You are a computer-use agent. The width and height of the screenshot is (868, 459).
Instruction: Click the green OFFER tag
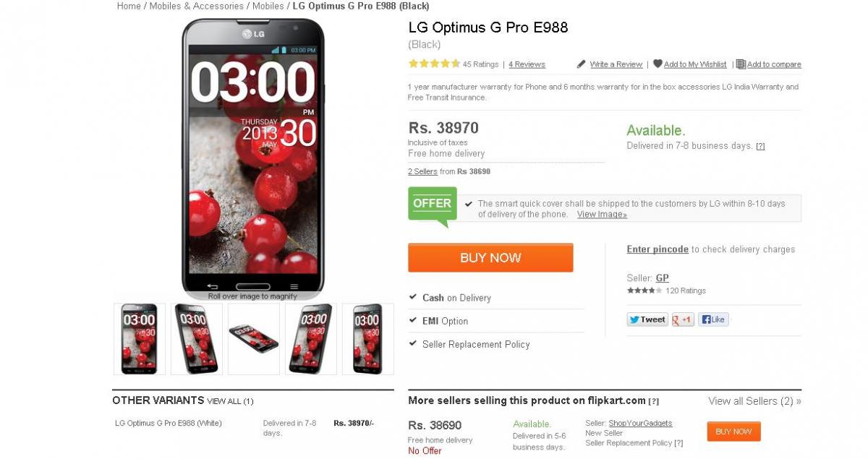point(433,205)
